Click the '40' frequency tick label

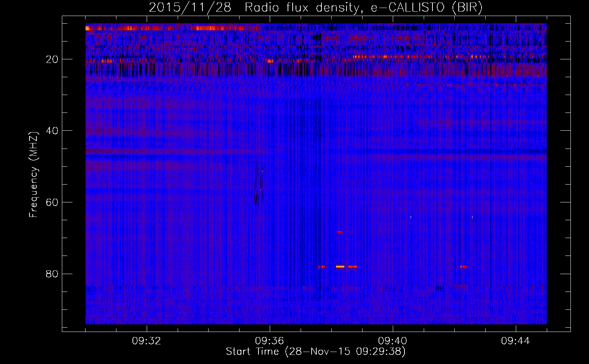[x=52, y=131]
